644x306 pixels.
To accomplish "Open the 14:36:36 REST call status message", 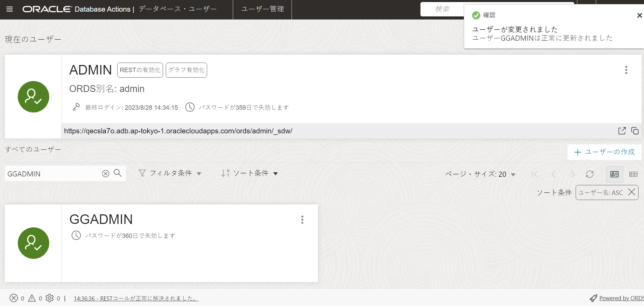I will click(x=136, y=298).
